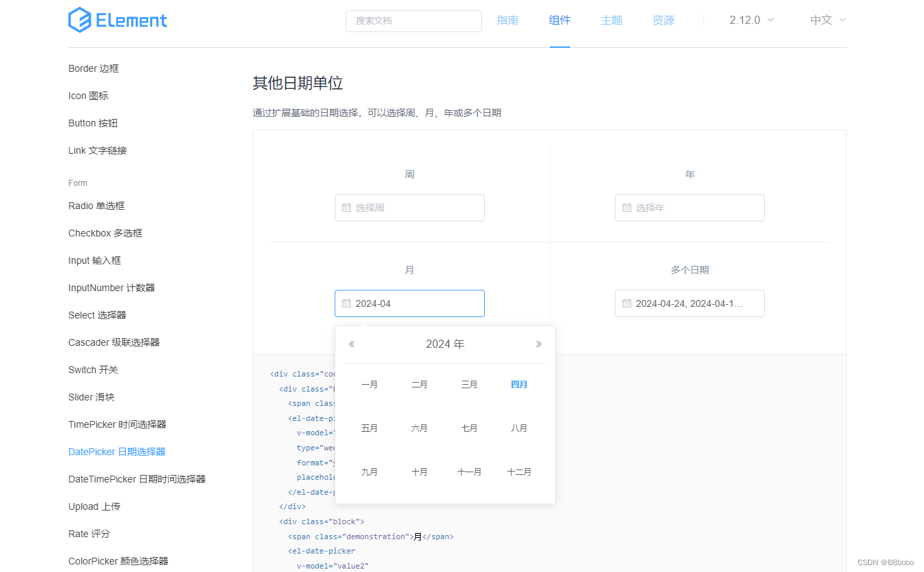Viewport: 924px width, 572px height.
Task: Open the Switch 开关 sidebar link
Action: coord(93,369)
